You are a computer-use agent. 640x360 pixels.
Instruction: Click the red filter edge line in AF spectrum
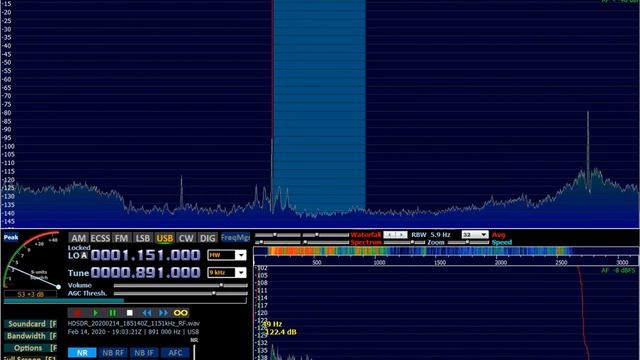click(x=583, y=313)
